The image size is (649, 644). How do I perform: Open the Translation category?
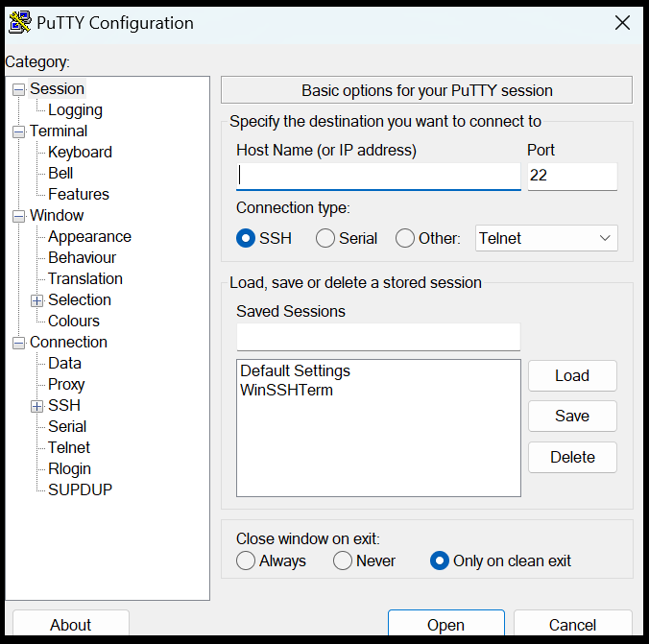85,279
